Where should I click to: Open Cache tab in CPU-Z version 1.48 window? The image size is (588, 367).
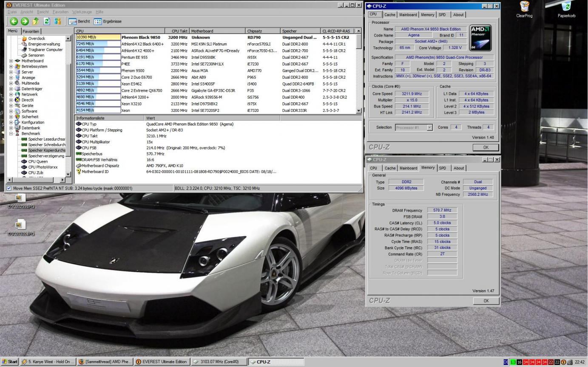click(x=389, y=15)
